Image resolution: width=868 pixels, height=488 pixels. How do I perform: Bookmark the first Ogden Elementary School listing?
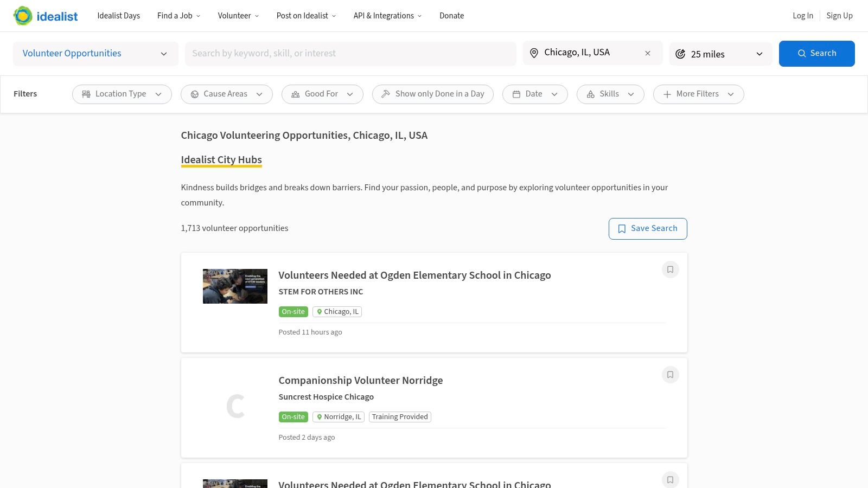tap(671, 269)
